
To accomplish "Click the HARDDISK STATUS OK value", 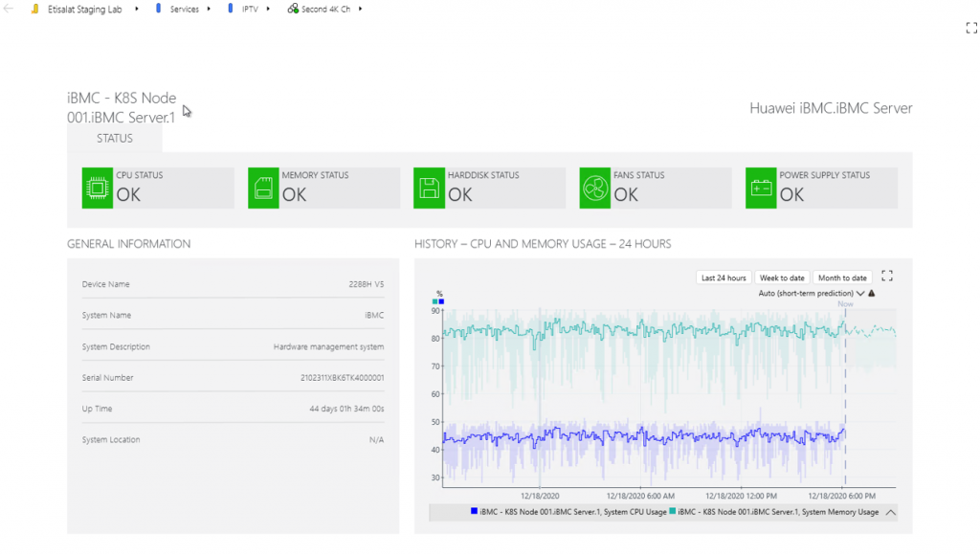I will point(460,195).
